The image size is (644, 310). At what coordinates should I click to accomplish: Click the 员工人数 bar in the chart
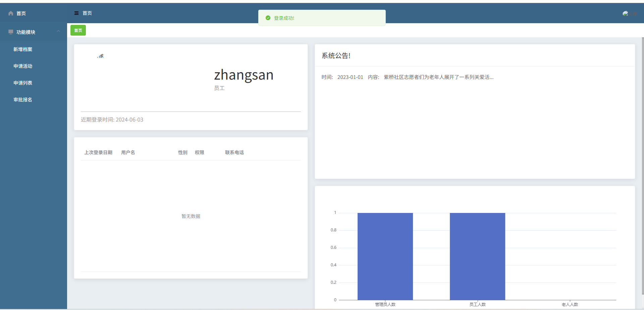coord(477,256)
